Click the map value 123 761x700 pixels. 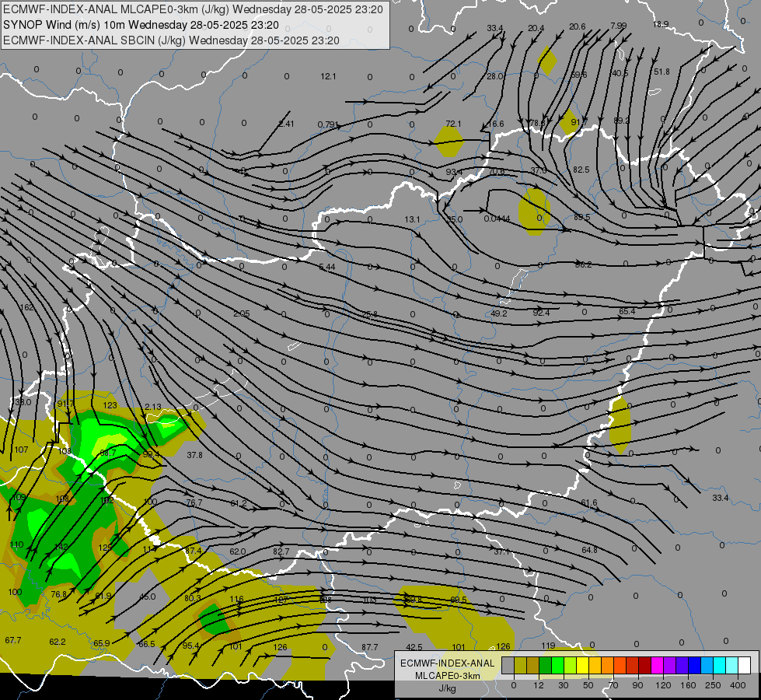tap(110, 405)
